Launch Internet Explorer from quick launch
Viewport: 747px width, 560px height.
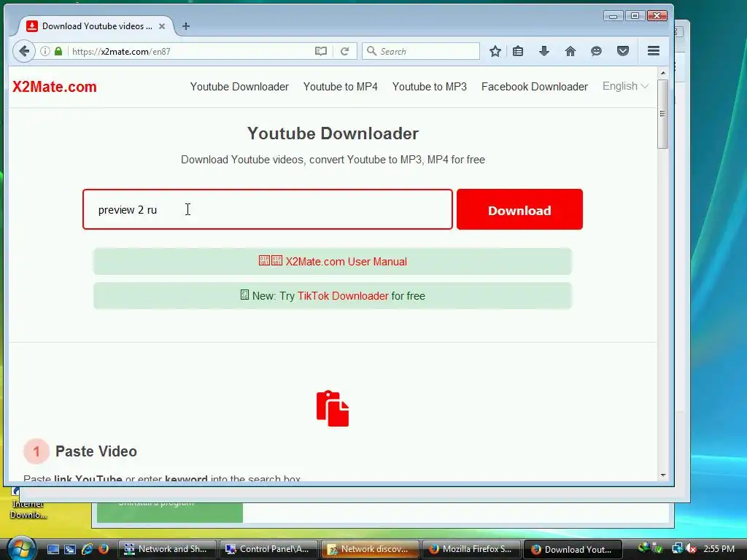pos(88,549)
